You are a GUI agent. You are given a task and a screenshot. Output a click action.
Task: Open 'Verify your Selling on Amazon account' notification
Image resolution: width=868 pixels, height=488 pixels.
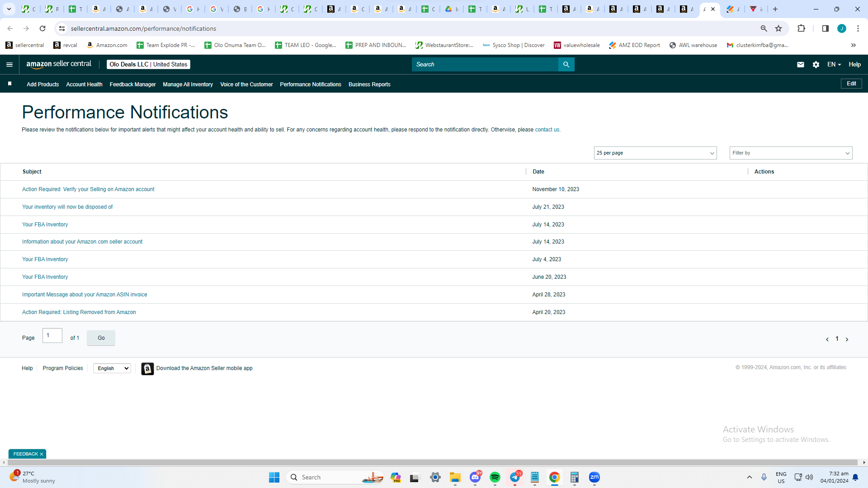[88, 189]
